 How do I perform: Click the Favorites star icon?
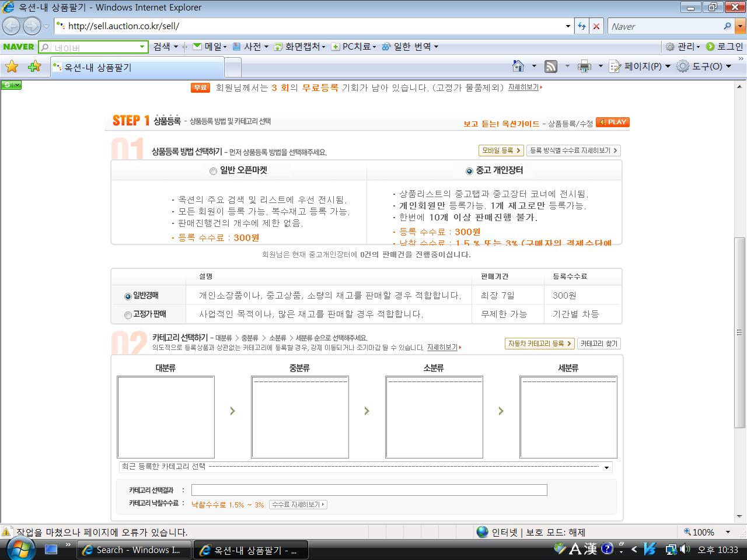pyautogui.click(x=12, y=66)
